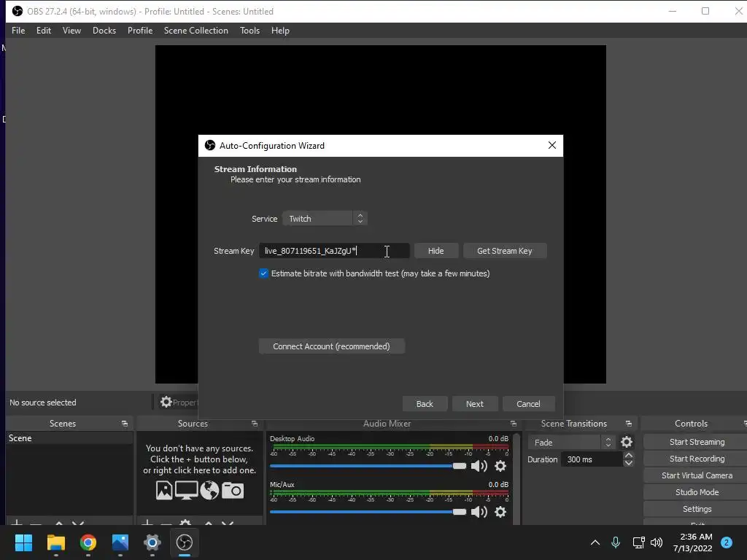
Task: Toggle Estimate bitrate with bandwidth test checkbox
Action: [263, 273]
